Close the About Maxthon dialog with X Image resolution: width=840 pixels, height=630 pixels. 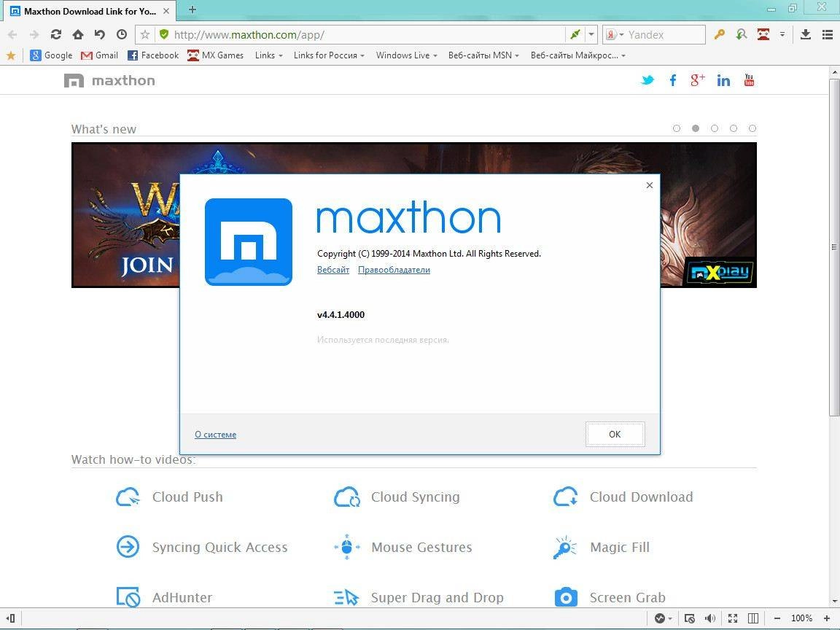649,185
